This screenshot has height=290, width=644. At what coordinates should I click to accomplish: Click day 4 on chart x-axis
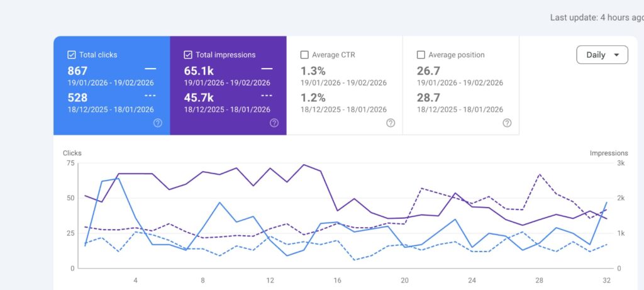tap(135, 281)
